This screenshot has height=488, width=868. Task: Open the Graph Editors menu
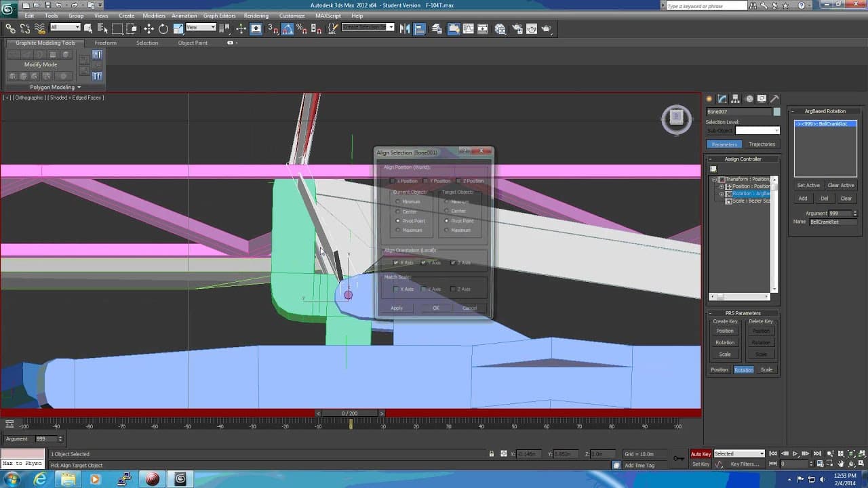click(220, 16)
